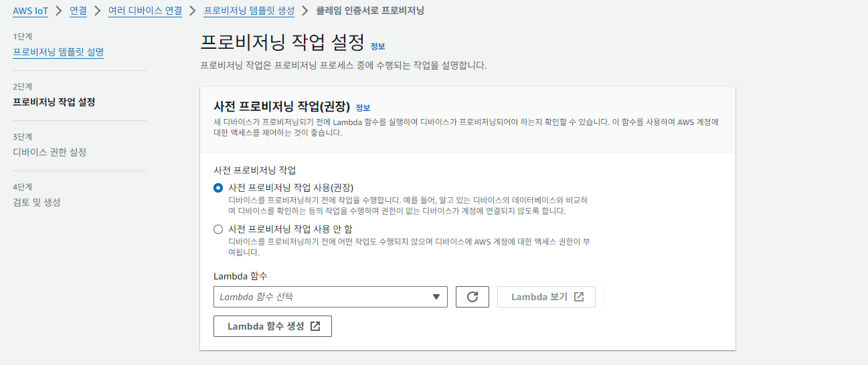Click the Lambda 함수 생성 button
The height and width of the screenshot is (365, 868).
pyautogui.click(x=272, y=326)
